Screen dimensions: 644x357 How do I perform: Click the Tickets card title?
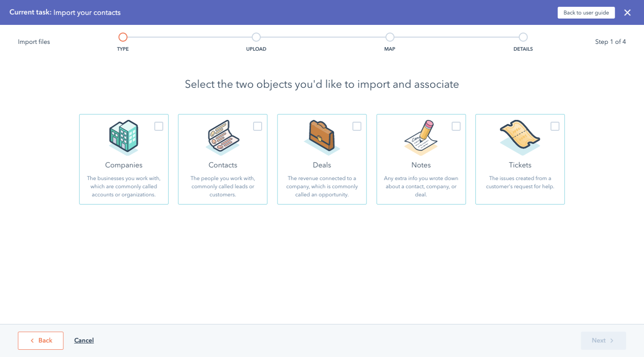pyautogui.click(x=520, y=165)
